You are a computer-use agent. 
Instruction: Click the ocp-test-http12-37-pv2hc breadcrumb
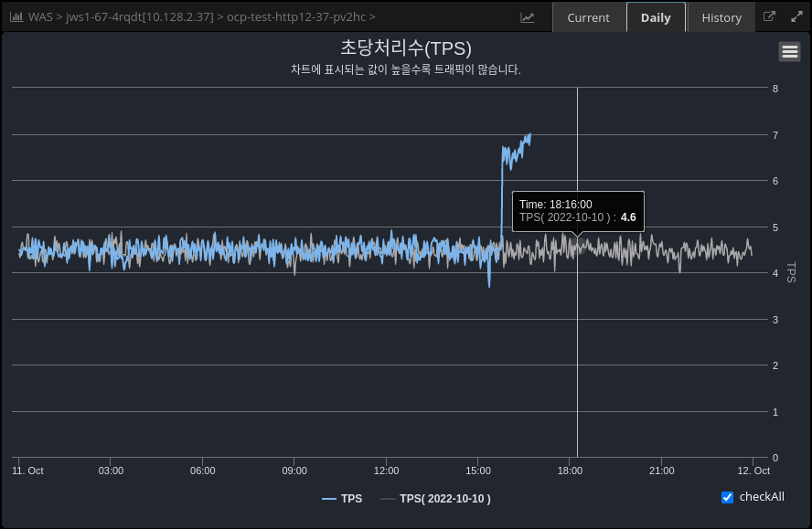tap(296, 17)
